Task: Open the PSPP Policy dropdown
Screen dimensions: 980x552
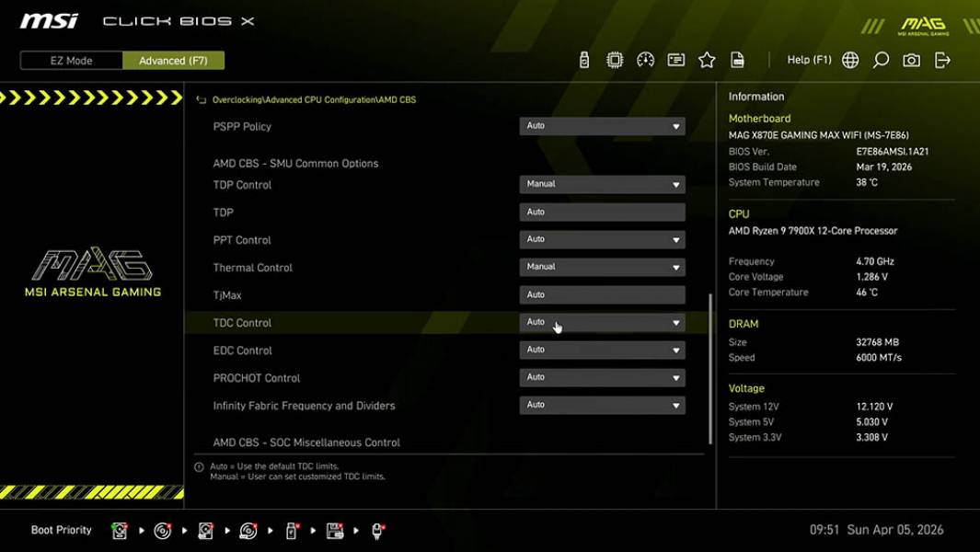Action: coord(602,125)
